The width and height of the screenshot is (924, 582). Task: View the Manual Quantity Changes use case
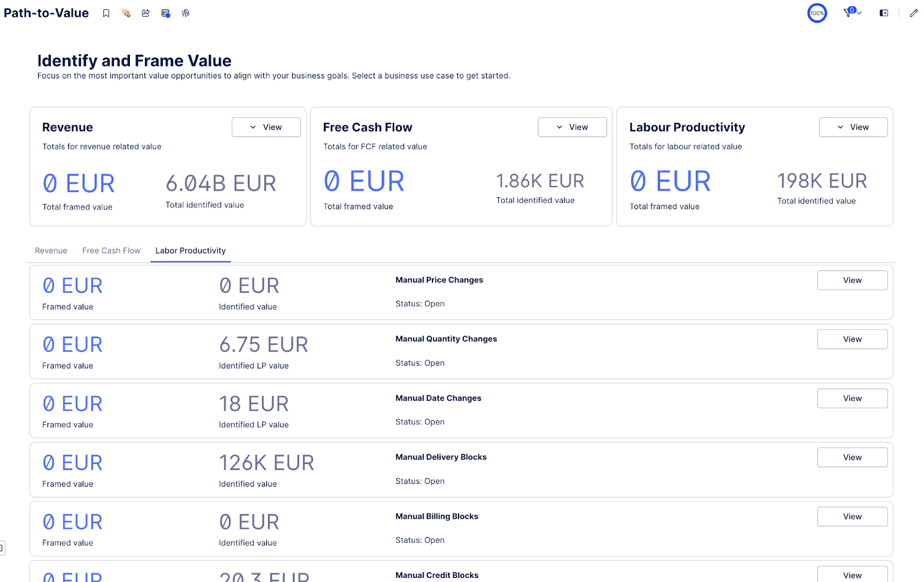click(x=852, y=339)
